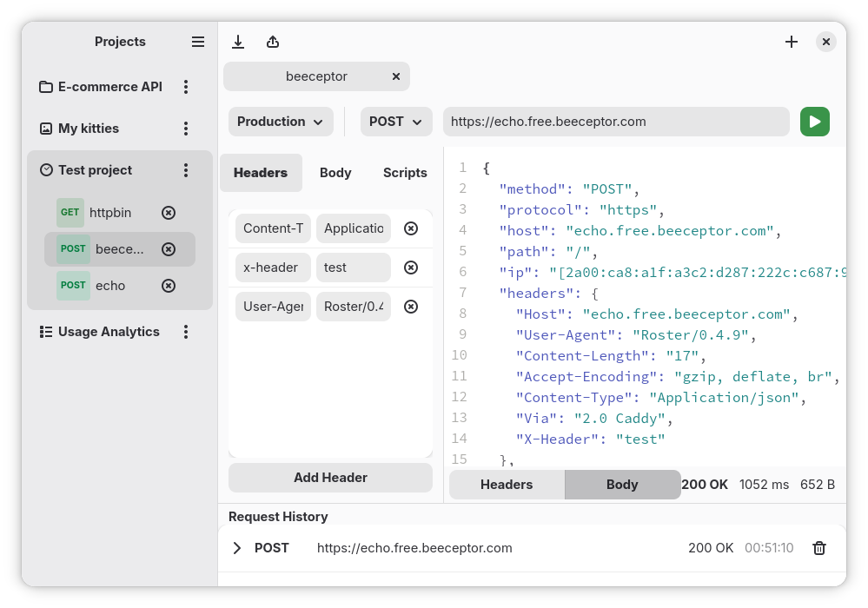Screen dimensions: 868x608
Task: Click the "method": "POST" response line
Action: [568, 189]
